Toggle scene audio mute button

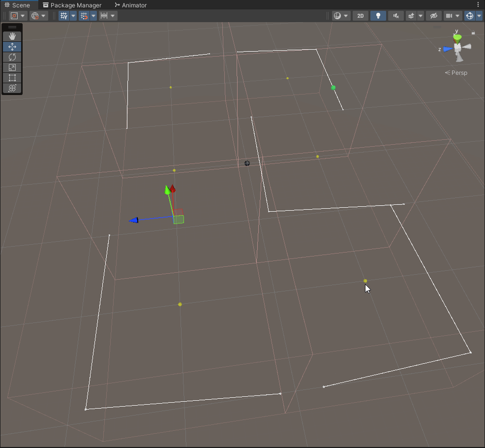[x=395, y=16]
